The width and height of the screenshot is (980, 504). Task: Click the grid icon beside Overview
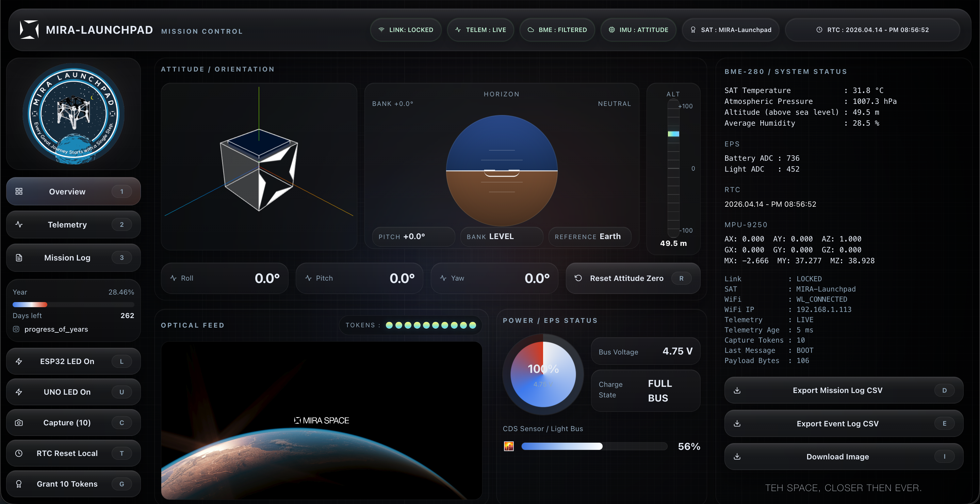(19, 191)
